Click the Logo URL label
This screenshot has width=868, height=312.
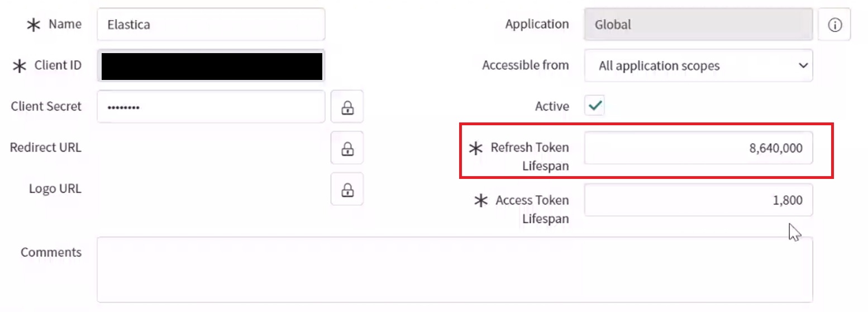click(x=55, y=189)
